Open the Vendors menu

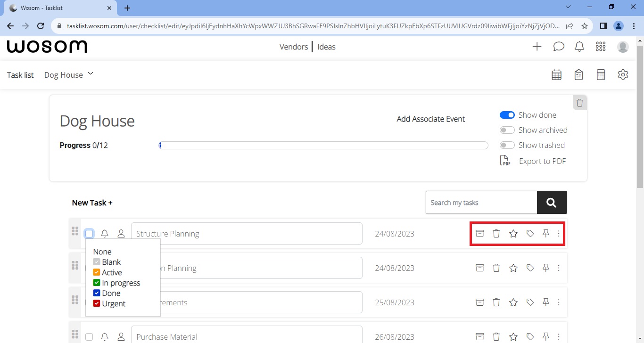tap(293, 47)
